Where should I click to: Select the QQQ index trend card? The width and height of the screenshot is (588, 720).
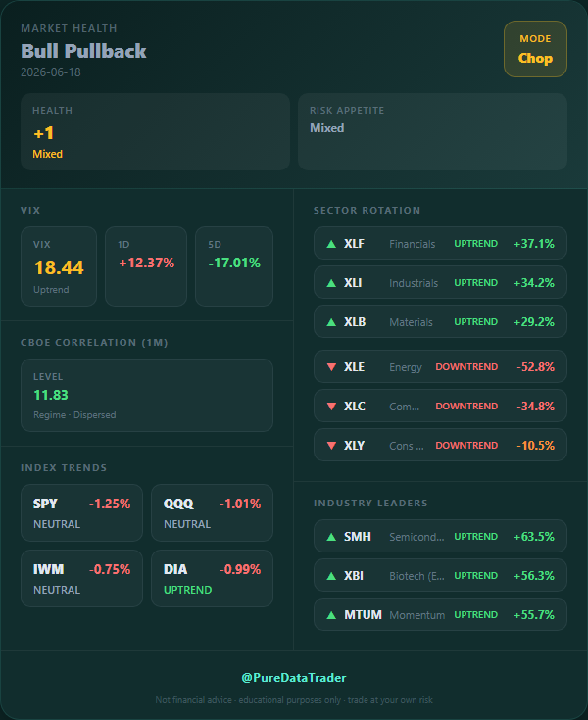tap(213, 512)
